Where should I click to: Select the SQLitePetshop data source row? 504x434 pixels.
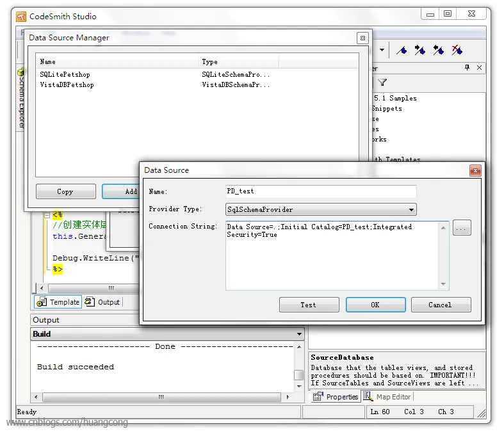[x=65, y=75]
